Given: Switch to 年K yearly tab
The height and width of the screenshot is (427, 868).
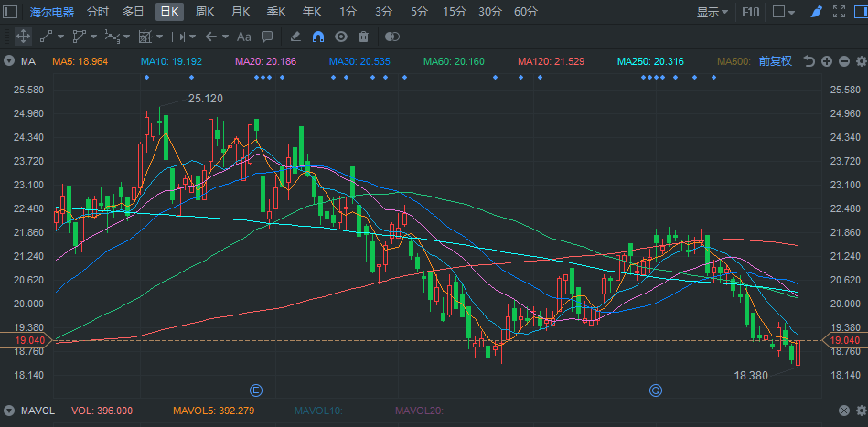Looking at the screenshot, I should pos(312,12).
